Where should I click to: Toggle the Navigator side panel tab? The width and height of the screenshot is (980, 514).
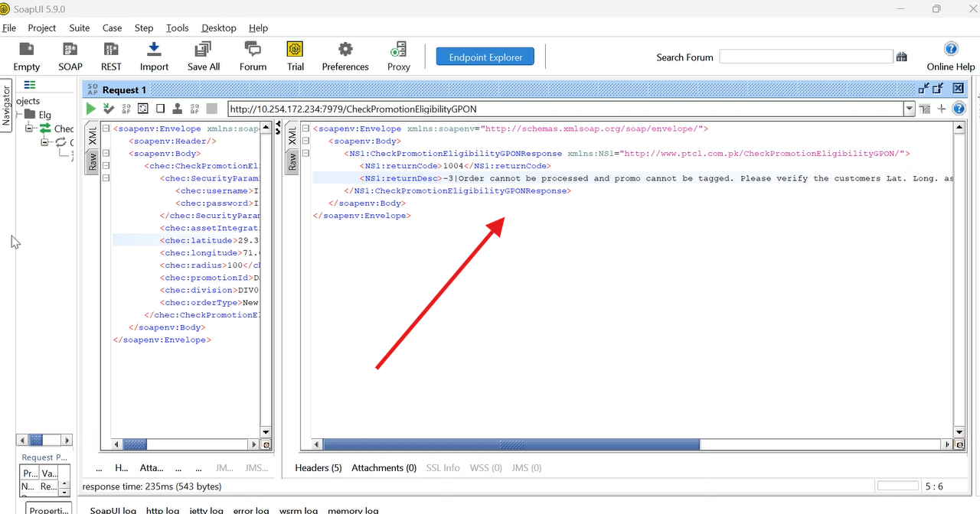(x=6, y=105)
